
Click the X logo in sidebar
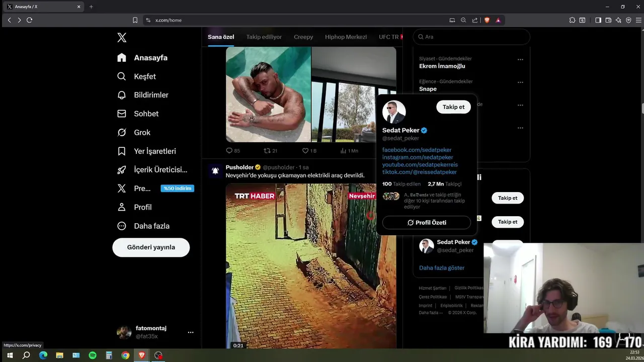coord(122,38)
